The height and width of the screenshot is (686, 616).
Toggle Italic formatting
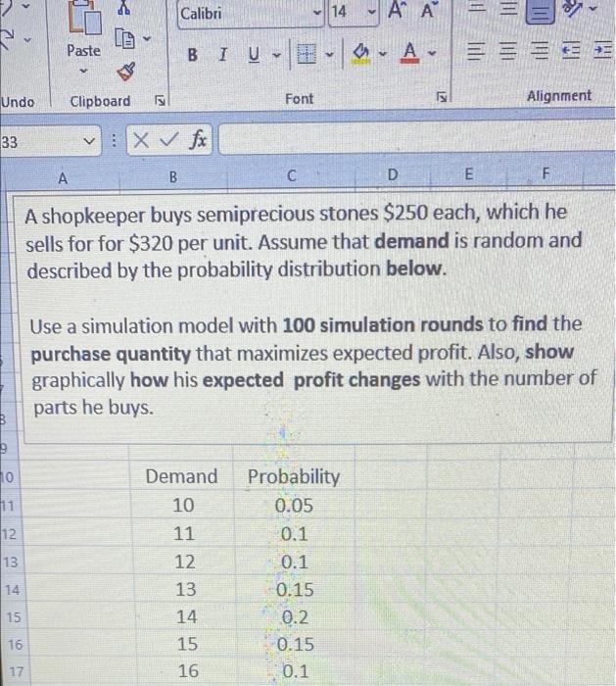[x=223, y=55]
